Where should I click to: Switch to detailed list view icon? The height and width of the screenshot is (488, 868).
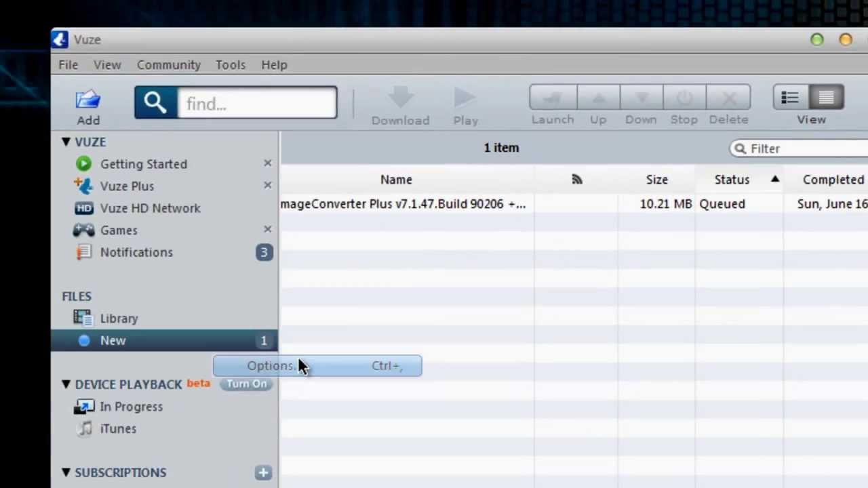pyautogui.click(x=826, y=98)
